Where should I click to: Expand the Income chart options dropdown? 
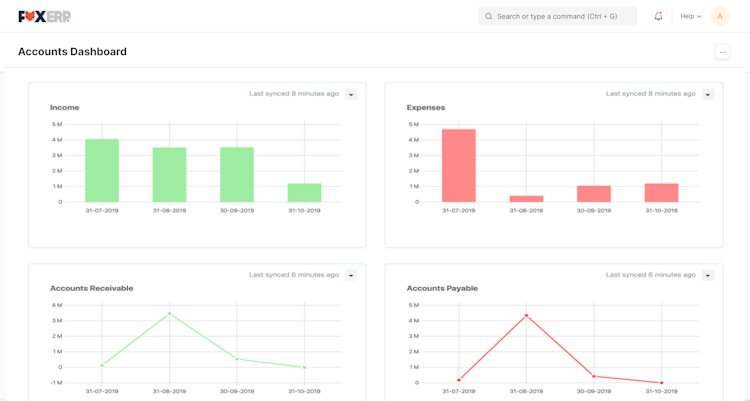(351, 94)
